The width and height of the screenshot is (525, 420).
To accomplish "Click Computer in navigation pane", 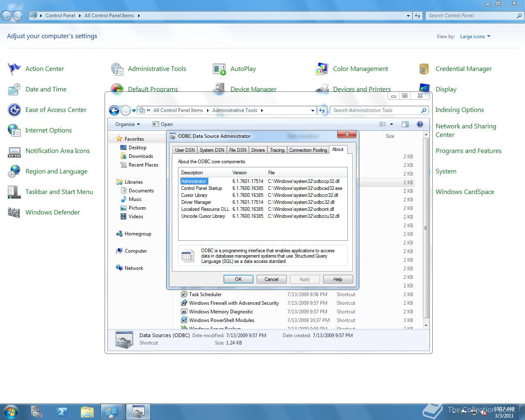I will [x=136, y=251].
